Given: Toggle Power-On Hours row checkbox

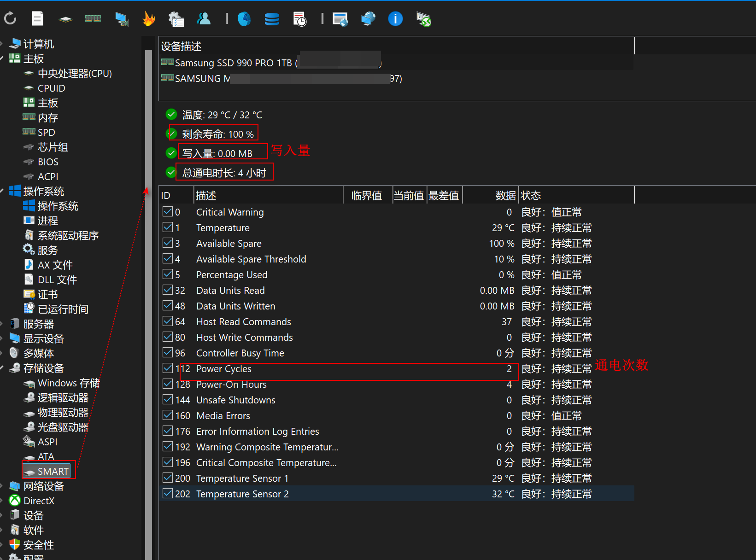Looking at the screenshot, I should (x=168, y=384).
